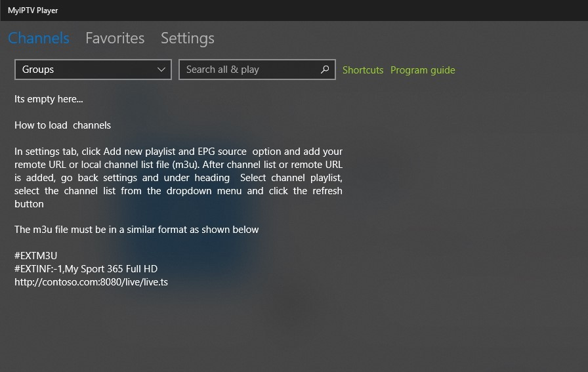Click the magnifier search icon

(x=325, y=70)
